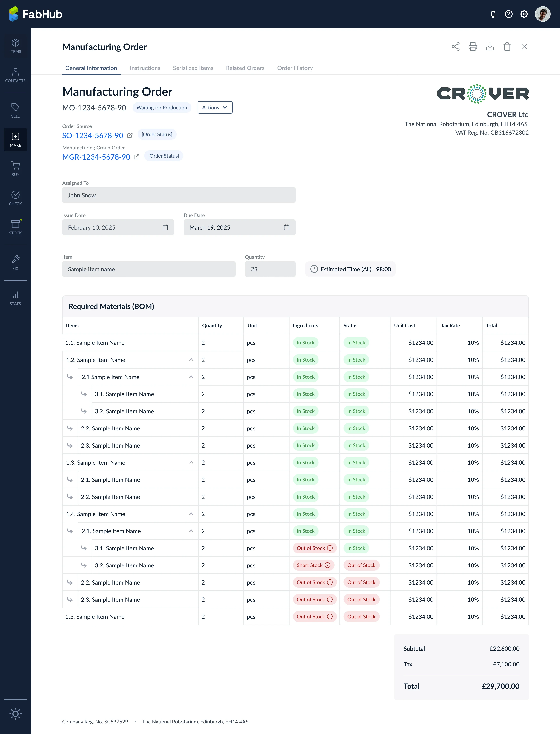Share the manufacturing order
The image size is (560, 734).
tap(456, 47)
